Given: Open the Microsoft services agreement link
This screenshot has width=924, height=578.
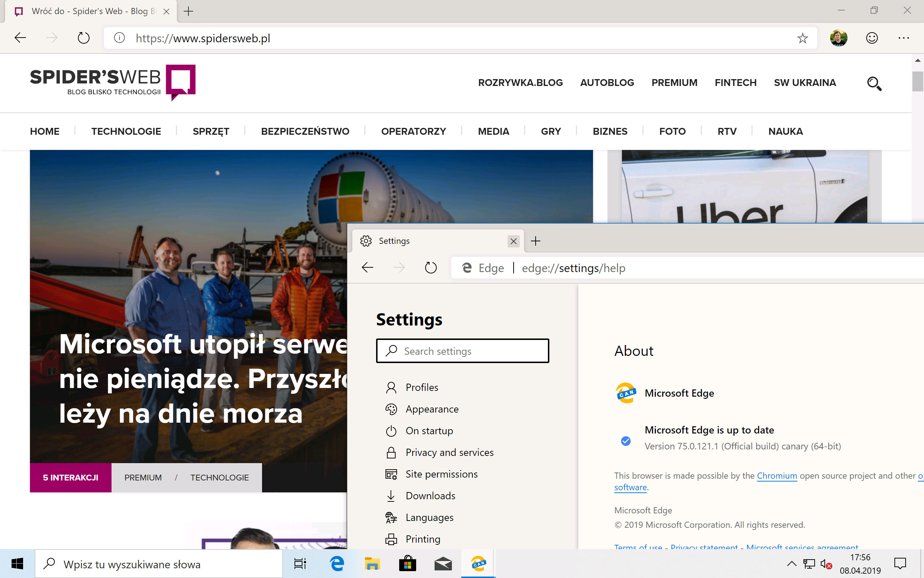Looking at the screenshot, I should coord(802,547).
